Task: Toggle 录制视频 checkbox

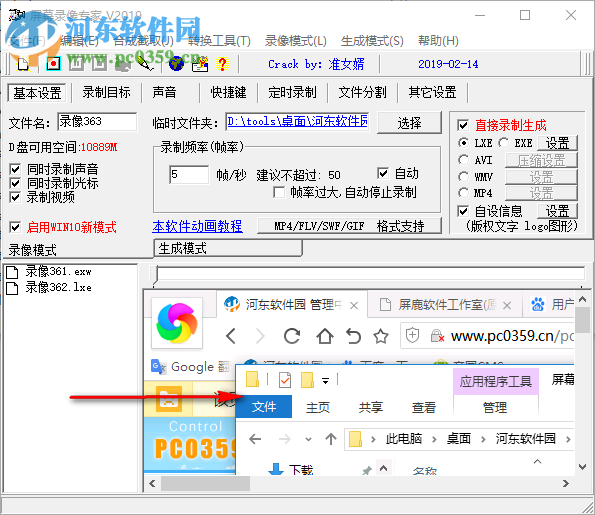Action: [x=15, y=197]
